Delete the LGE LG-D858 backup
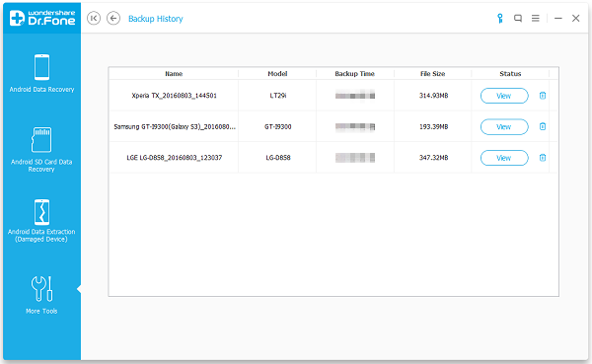This screenshot has width=592, height=364. tap(543, 158)
